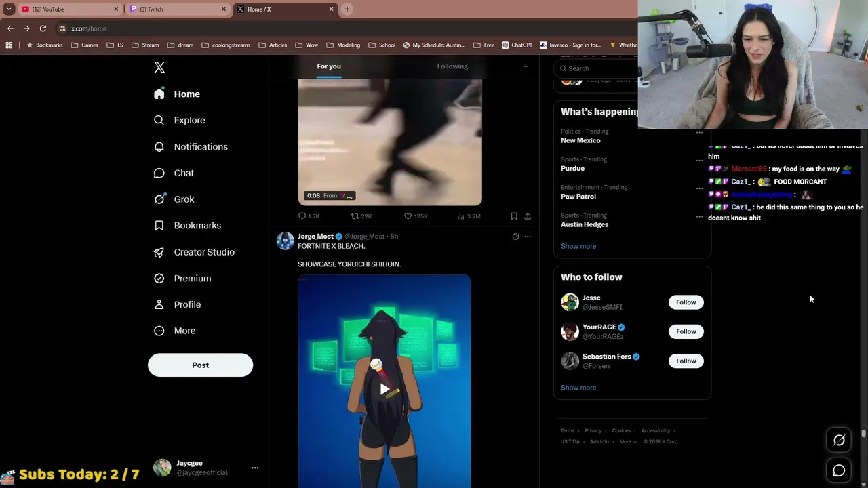868x488 pixels.
Task: View site information icon in address bar
Action: [x=62, y=28]
